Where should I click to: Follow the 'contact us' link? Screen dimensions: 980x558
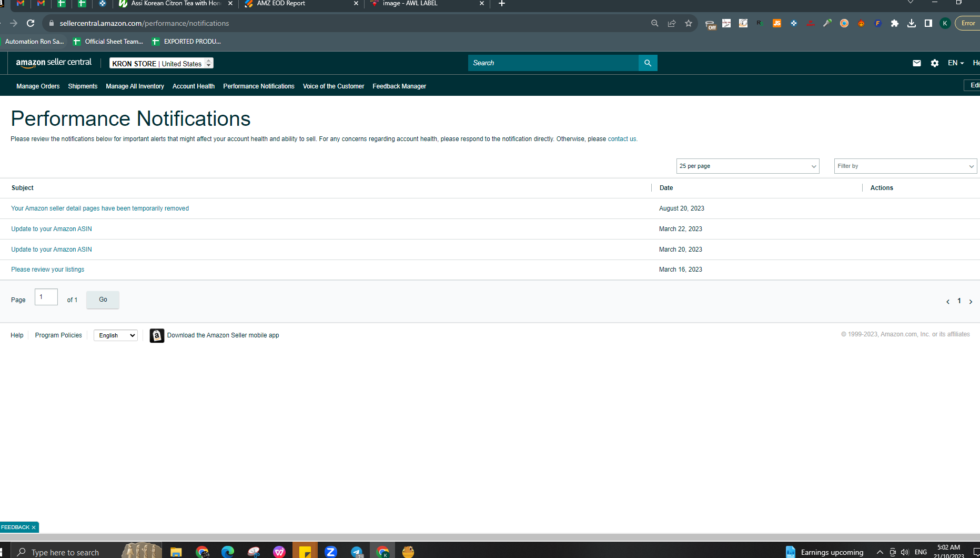click(x=622, y=139)
